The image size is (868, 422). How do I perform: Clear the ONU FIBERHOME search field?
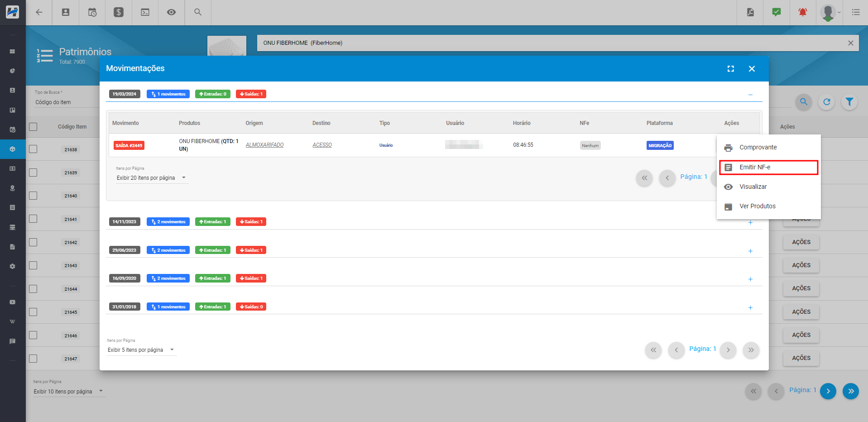851,43
